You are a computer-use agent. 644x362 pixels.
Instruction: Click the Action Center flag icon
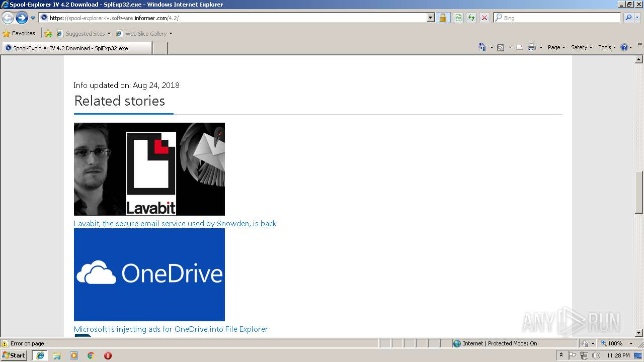tap(573, 355)
